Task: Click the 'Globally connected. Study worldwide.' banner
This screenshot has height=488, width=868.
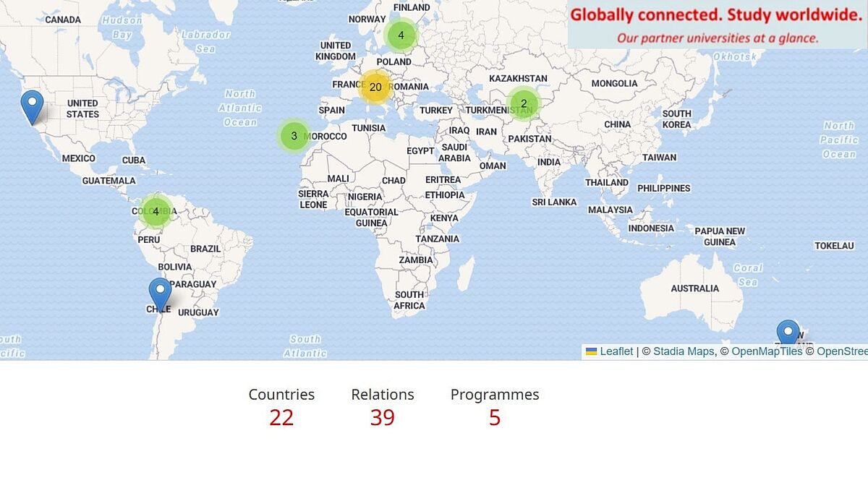Action: point(718,25)
